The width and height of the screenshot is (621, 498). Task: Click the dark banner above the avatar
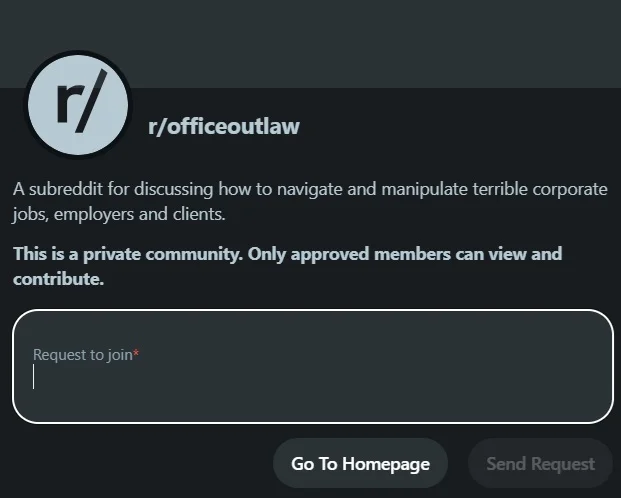coord(310,44)
